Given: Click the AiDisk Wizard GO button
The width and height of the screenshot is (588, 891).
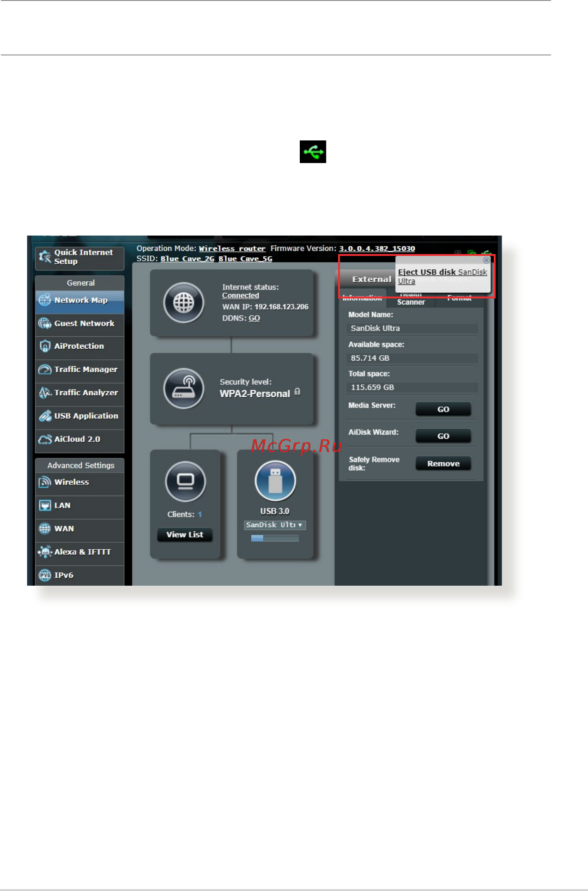Looking at the screenshot, I should [x=443, y=436].
